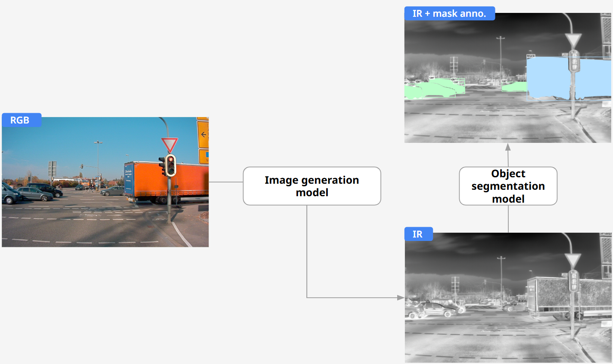Click the IR + mask anno. label
The width and height of the screenshot is (613, 364).
pos(449,13)
